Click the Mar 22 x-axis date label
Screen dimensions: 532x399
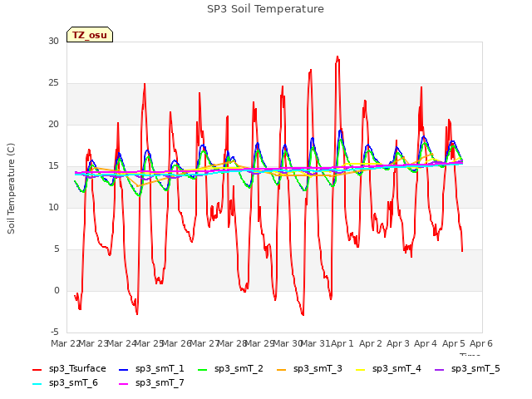click(66, 343)
